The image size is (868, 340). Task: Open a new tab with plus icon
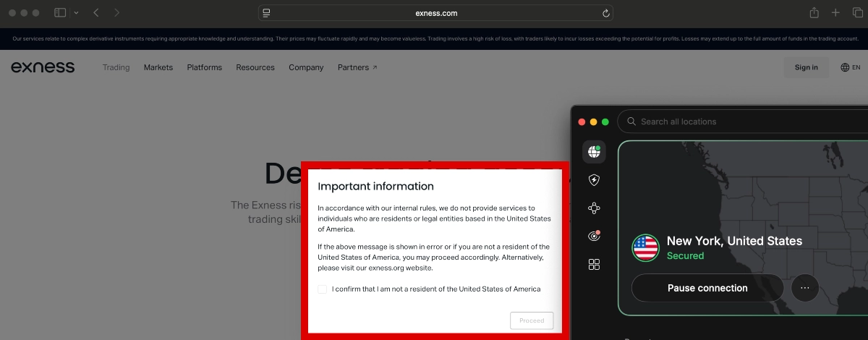[x=835, y=13]
